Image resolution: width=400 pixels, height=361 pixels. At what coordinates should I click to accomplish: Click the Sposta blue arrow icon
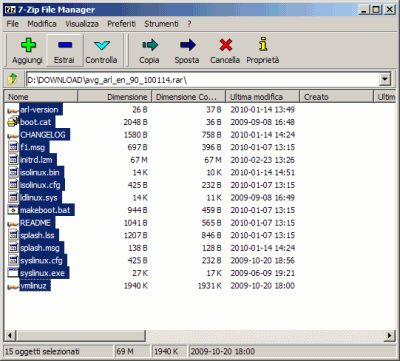[x=187, y=45]
